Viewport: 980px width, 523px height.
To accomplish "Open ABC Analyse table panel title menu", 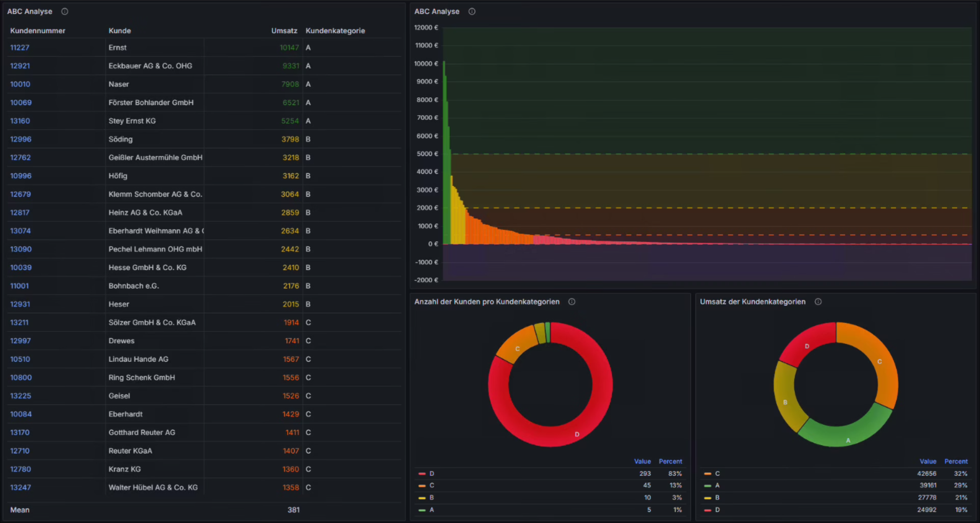I will (29, 11).
